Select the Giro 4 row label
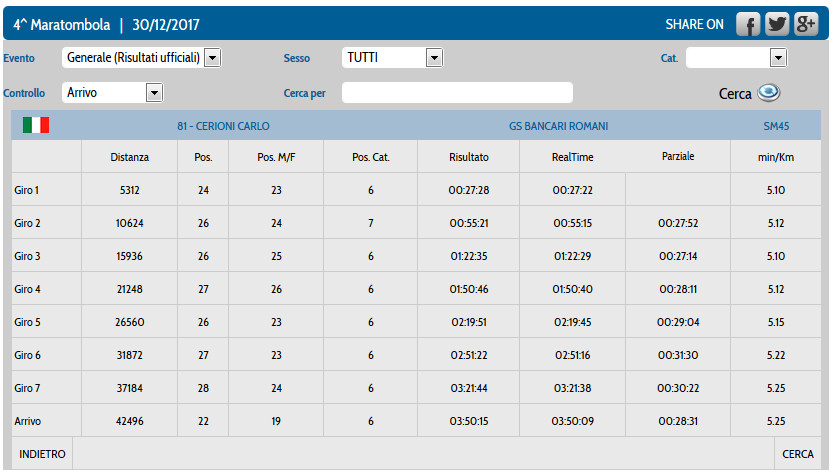The height and width of the screenshot is (476, 835). click(x=28, y=289)
